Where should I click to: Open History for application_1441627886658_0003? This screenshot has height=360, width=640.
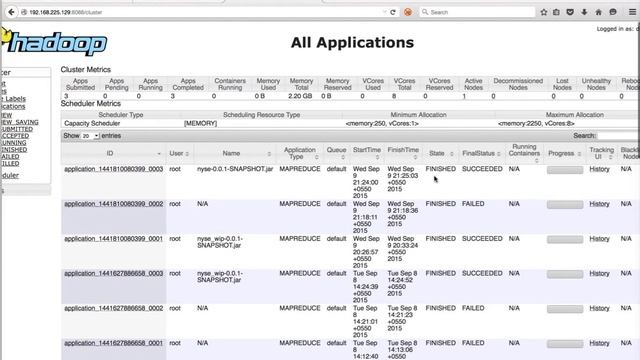[x=599, y=273]
